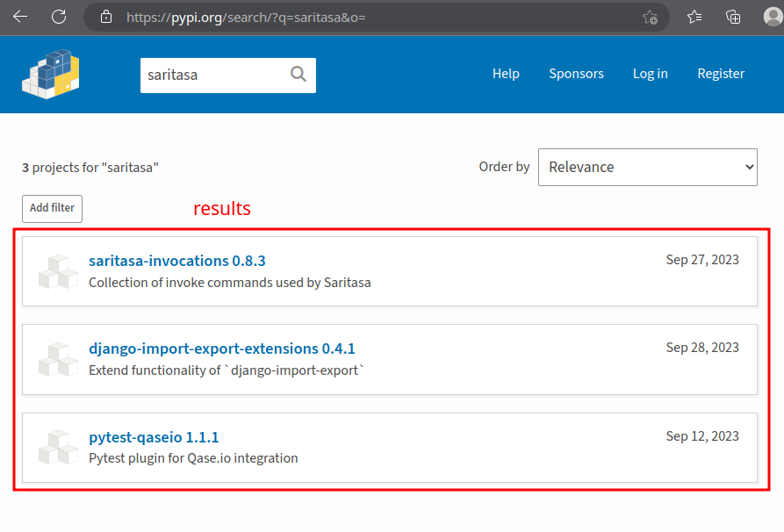Click the Add filter button
Image resolution: width=784 pixels, height=532 pixels.
pos(52,209)
